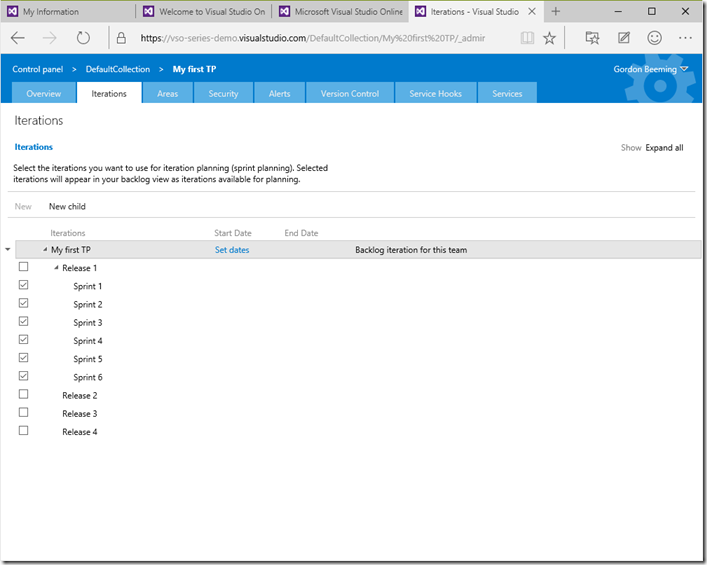Select the Release 3 row
Viewport: 707px width, 565px height.
pos(80,413)
